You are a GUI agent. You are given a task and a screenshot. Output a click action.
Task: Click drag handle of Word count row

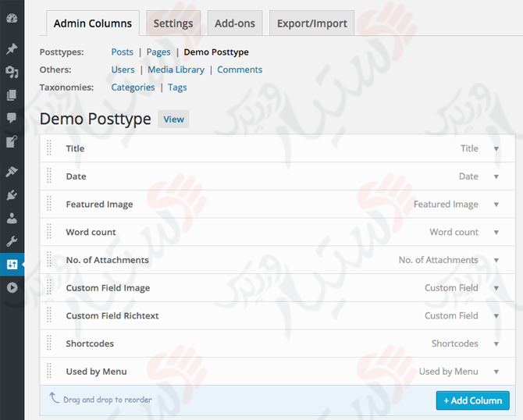(49, 232)
